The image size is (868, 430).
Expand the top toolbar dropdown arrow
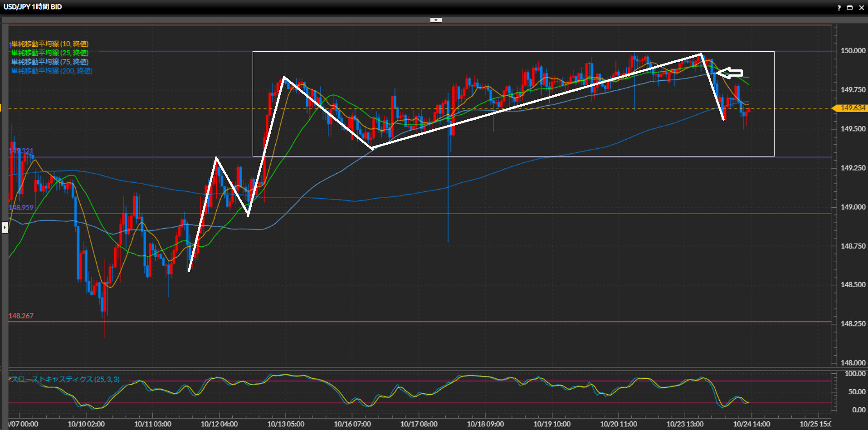(435, 20)
